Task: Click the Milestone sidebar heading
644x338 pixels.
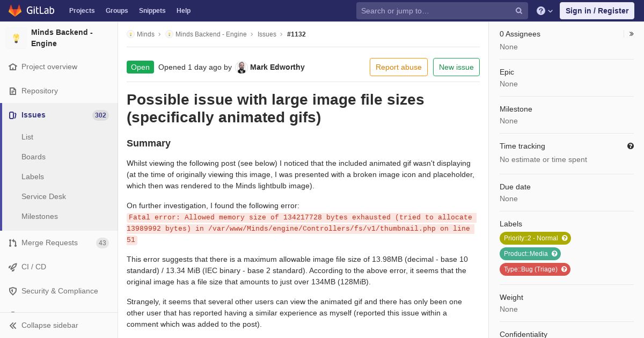Action: click(x=516, y=109)
